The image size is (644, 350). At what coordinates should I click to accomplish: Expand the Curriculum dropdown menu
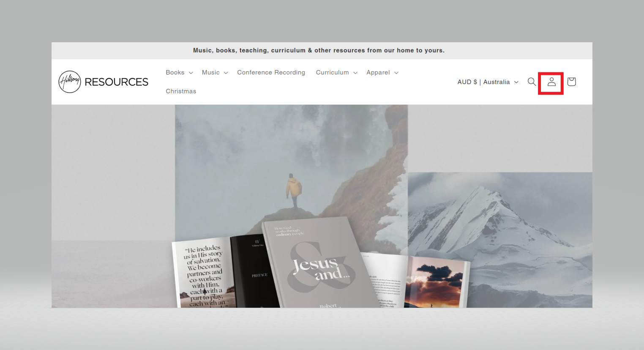(336, 72)
